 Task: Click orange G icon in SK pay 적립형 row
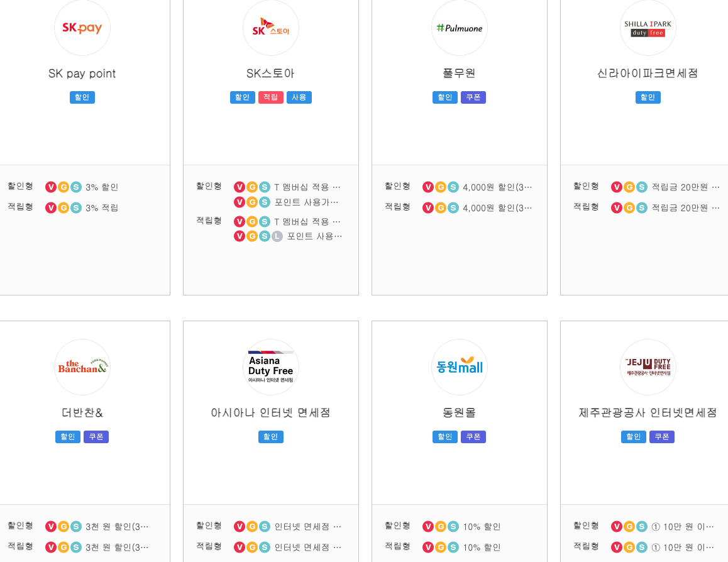(x=63, y=208)
